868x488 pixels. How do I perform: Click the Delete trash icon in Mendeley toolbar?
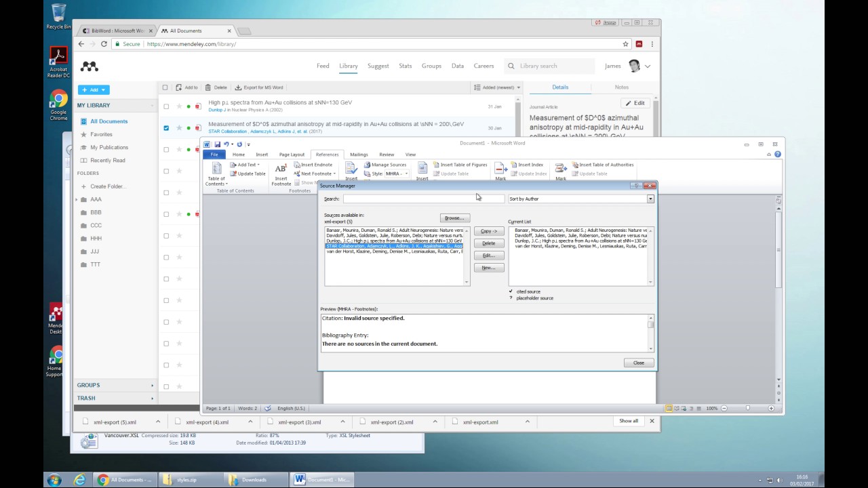tap(208, 87)
